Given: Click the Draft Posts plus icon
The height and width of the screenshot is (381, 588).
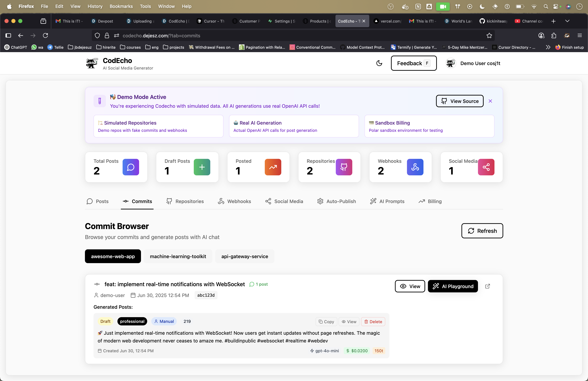Looking at the screenshot, I should coord(202,167).
